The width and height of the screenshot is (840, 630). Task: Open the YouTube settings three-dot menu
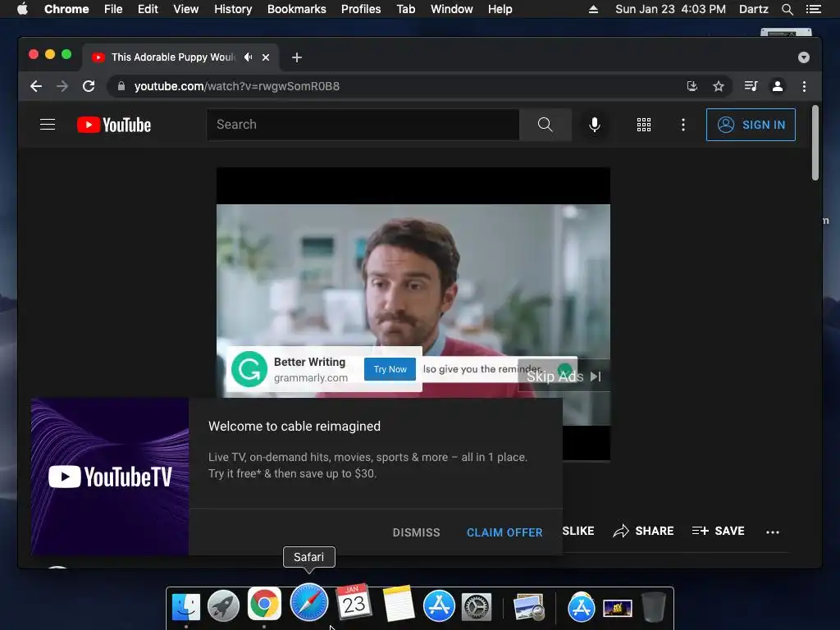pyautogui.click(x=682, y=125)
